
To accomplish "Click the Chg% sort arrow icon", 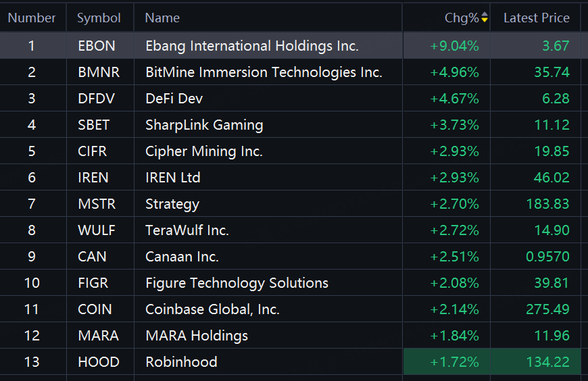I will click(x=485, y=18).
